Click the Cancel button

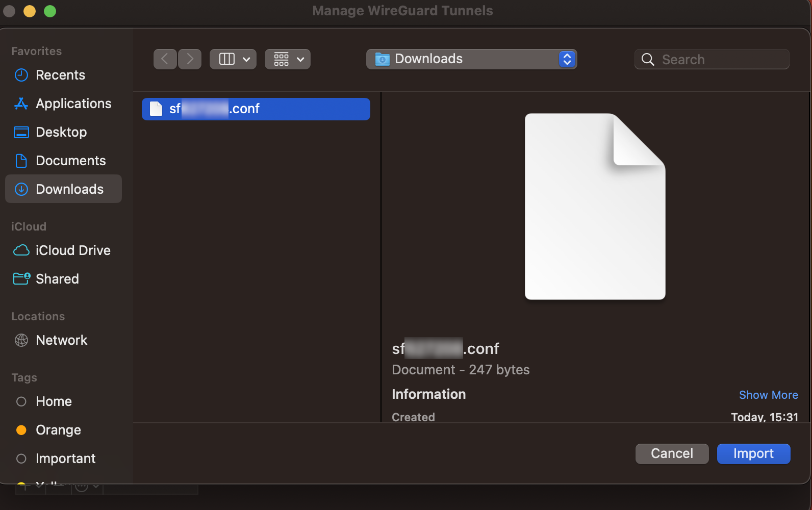click(672, 453)
